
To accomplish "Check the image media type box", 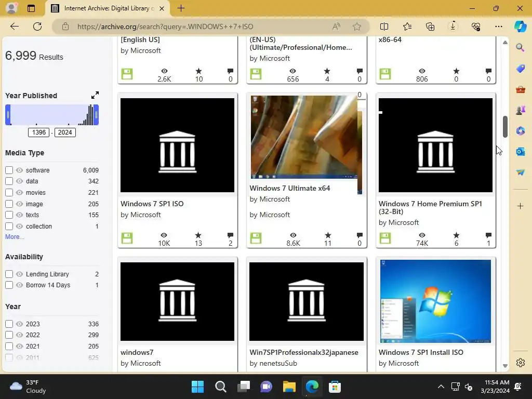I will tap(9, 204).
